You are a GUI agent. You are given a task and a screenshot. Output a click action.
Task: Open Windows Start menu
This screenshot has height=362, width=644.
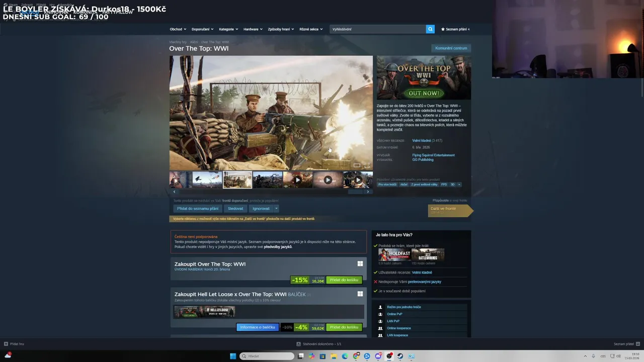click(233, 356)
